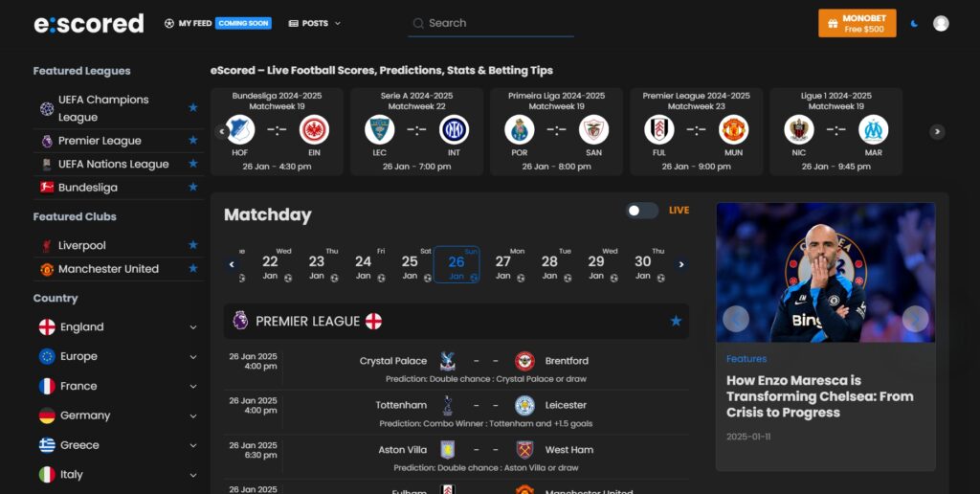Viewport: 980px width, 494px height.
Task: Click the Aston Villa club crest
Action: coord(448,450)
